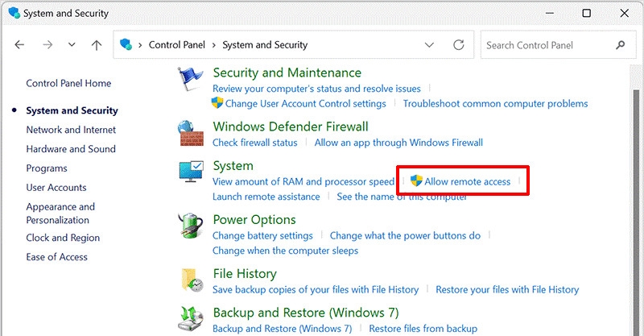Open the Security and Maintenance heading
The height and width of the screenshot is (336, 644).
pos(287,73)
